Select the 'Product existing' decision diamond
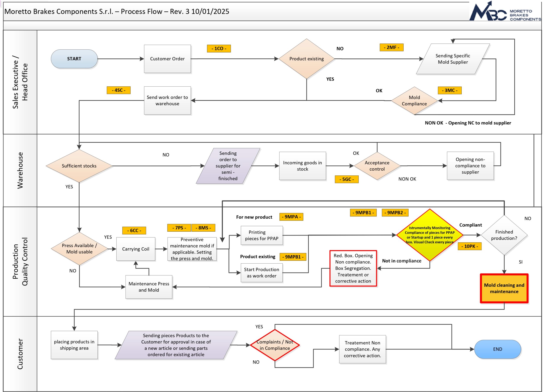The height and width of the screenshot is (392, 554). [x=306, y=59]
